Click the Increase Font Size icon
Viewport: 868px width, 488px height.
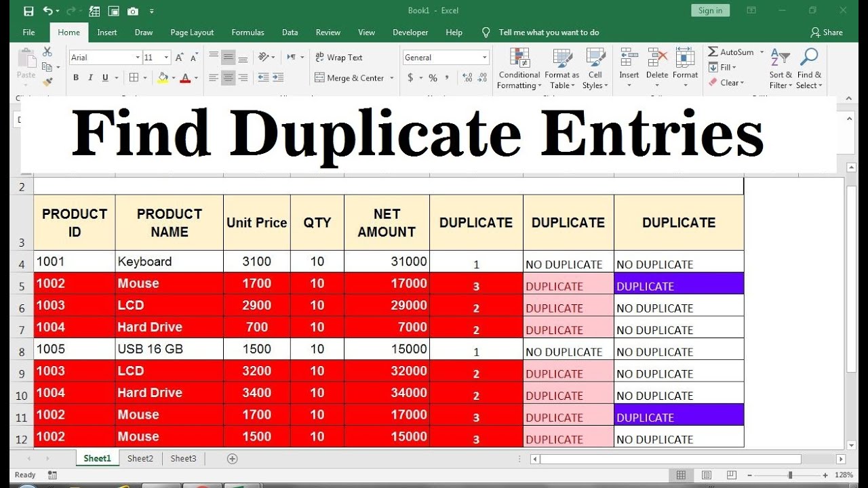pyautogui.click(x=179, y=58)
